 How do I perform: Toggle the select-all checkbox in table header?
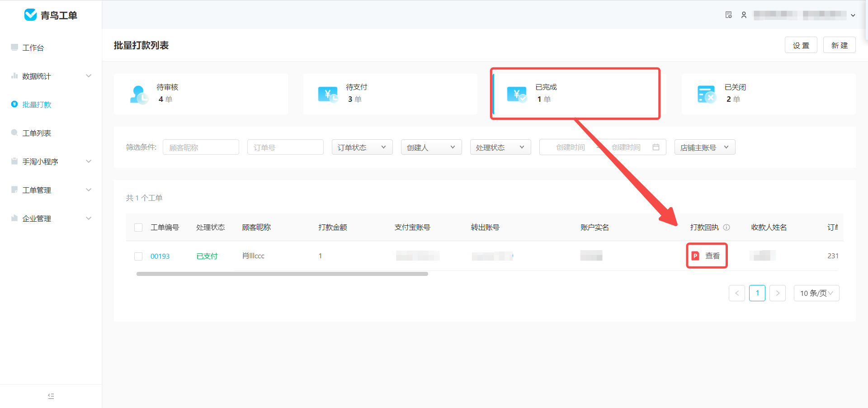pos(138,228)
